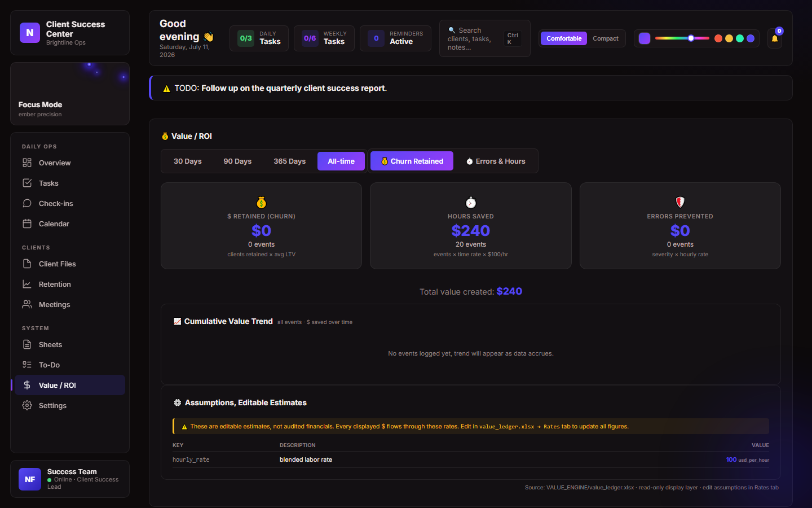This screenshot has height=508, width=812.
Task: Navigate to Retention in the sidebar
Action: click(70, 284)
